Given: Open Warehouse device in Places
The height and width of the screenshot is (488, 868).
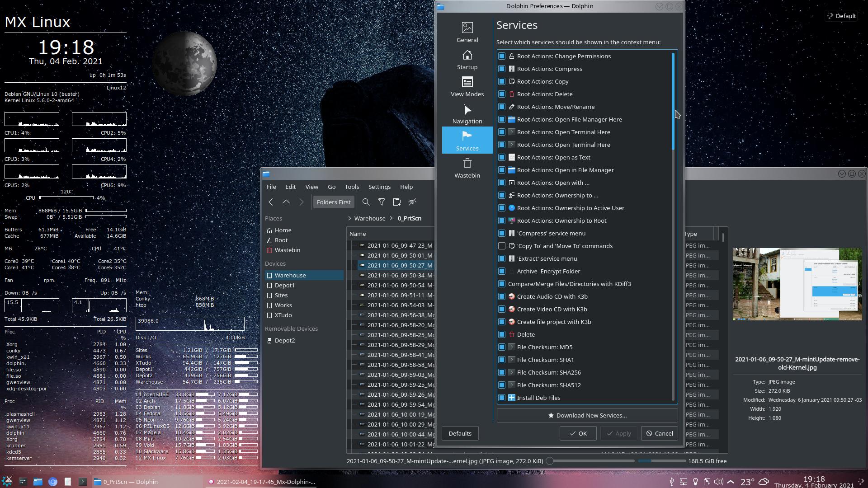Looking at the screenshot, I should tap(304, 275).
